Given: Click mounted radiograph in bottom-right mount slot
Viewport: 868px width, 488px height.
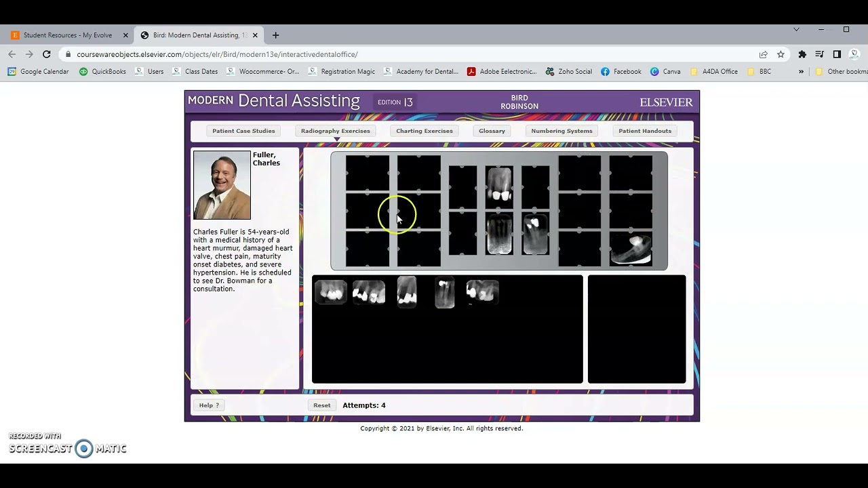Looking at the screenshot, I should [631, 249].
